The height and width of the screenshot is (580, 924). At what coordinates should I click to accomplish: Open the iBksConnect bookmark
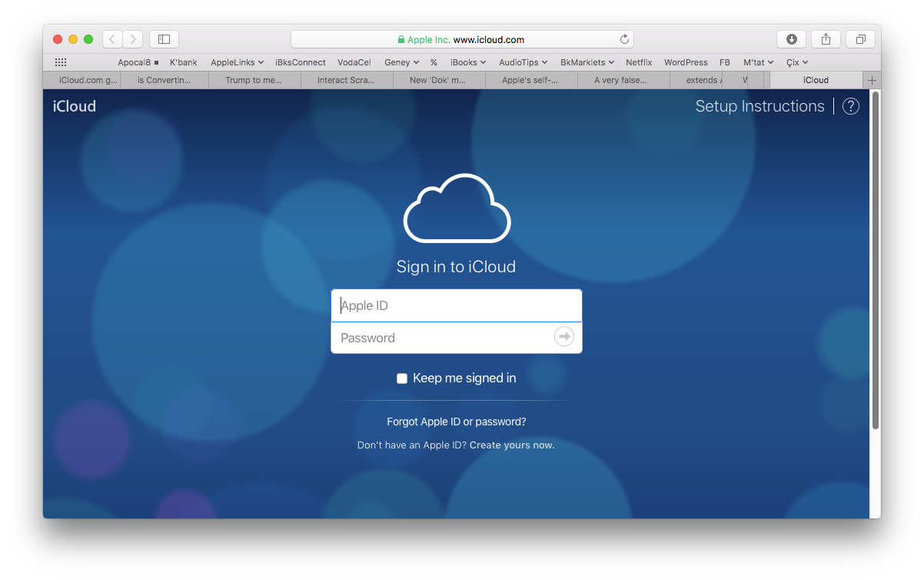click(301, 62)
